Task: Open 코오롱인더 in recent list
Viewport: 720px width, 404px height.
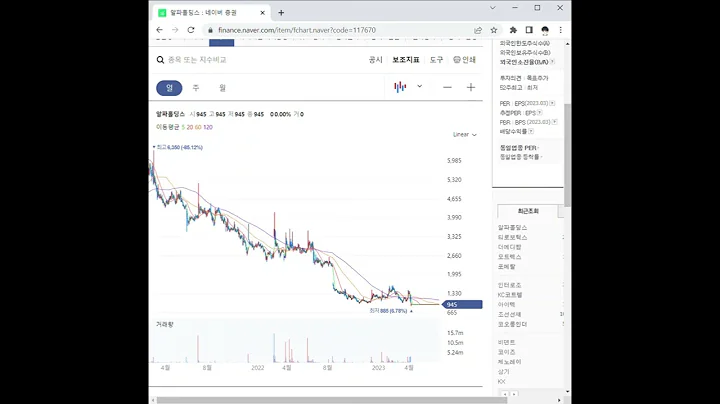Action: click(x=512, y=324)
